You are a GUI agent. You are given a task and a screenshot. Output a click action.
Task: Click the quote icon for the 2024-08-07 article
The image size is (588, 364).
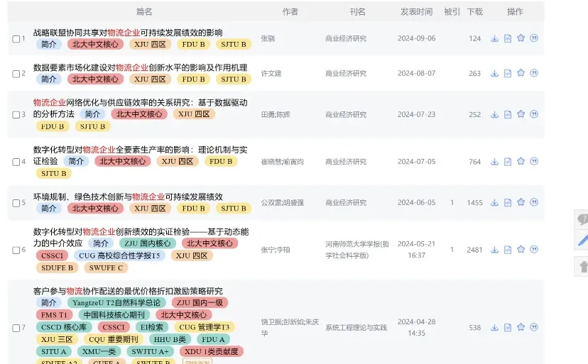click(534, 72)
